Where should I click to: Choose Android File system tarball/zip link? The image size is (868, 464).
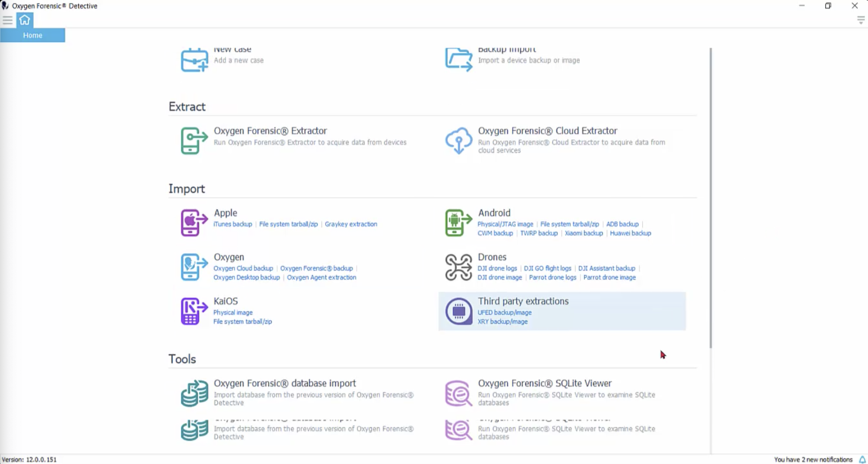[x=570, y=224]
